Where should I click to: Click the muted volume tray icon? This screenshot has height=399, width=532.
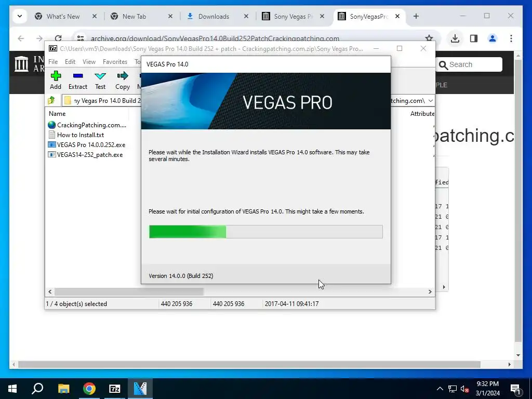point(464,389)
